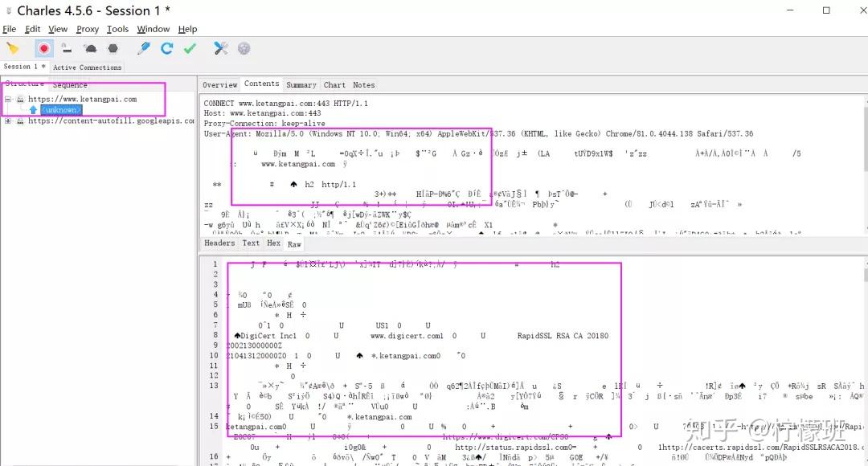Switch response view to Raw
868x466 pixels.
[x=294, y=244]
